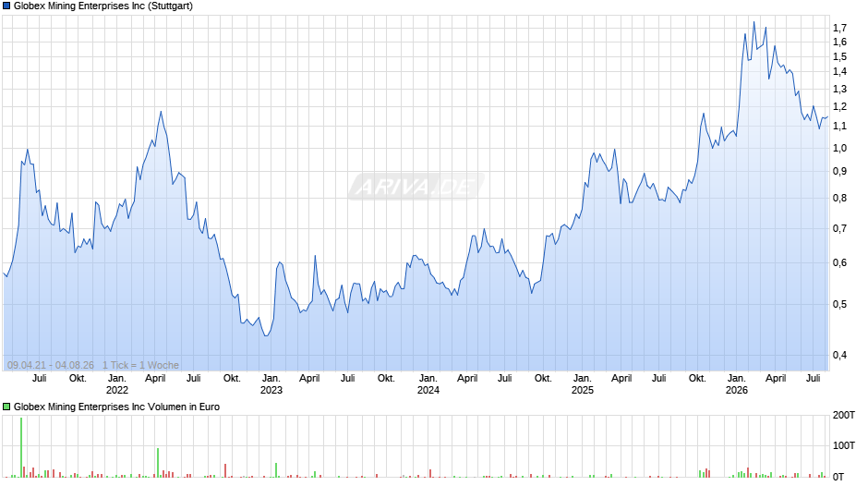The image size is (868, 486).
Task: Click the '0,9' price axis label
Action: (839, 171)
